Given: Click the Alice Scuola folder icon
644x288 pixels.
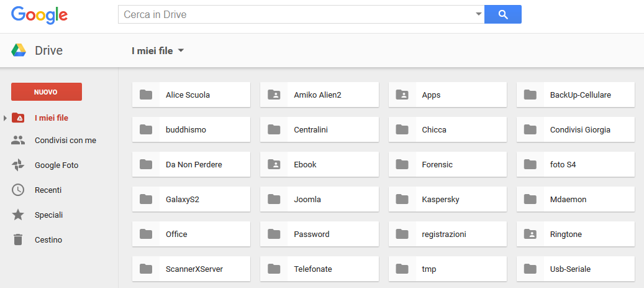Looking at the screenshot, I should coord(146,95).
